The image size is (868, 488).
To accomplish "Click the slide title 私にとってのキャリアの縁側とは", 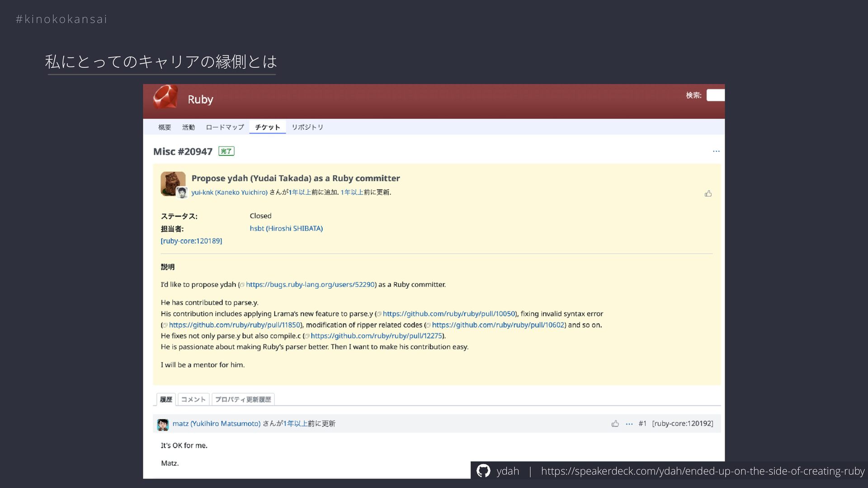I will click(x=161, y=61).
